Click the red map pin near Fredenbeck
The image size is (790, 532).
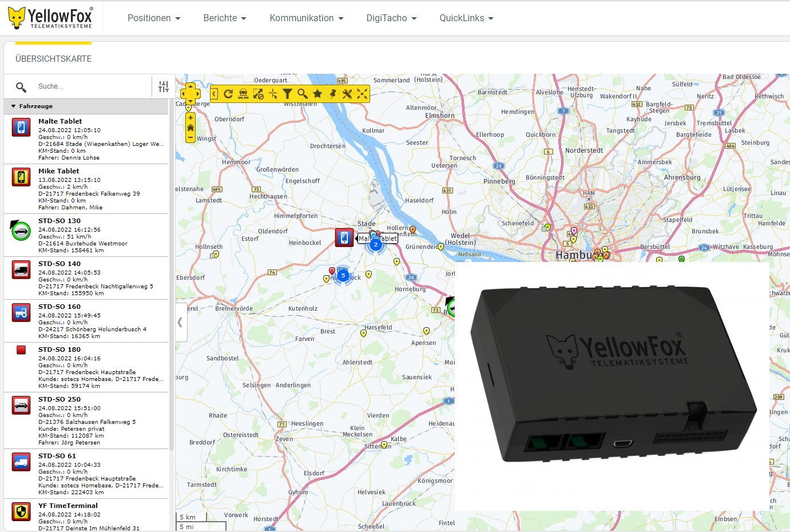[332, 271]
